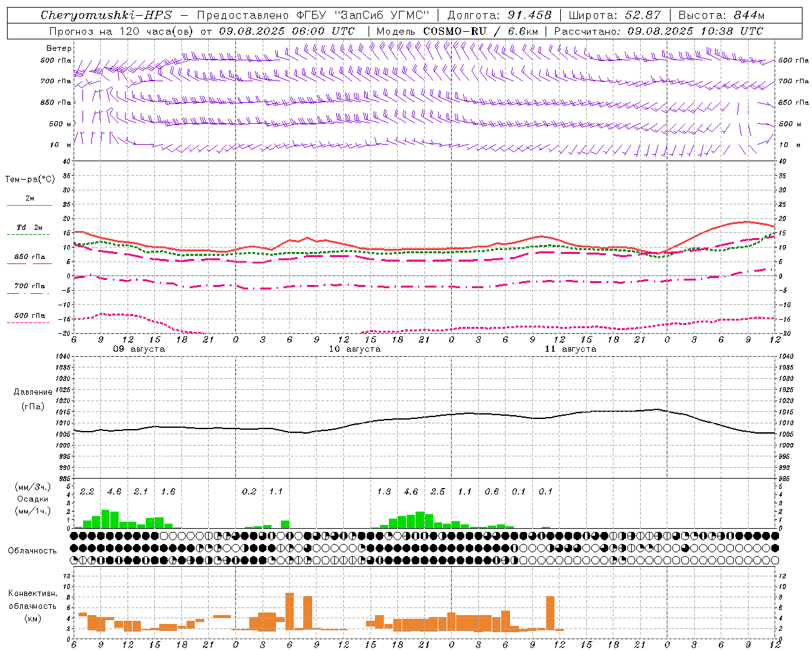Click the 'Рассчитано: 09.08.2025 10:38 UTC' text
The image size is (812, 650).
(658, 31)
